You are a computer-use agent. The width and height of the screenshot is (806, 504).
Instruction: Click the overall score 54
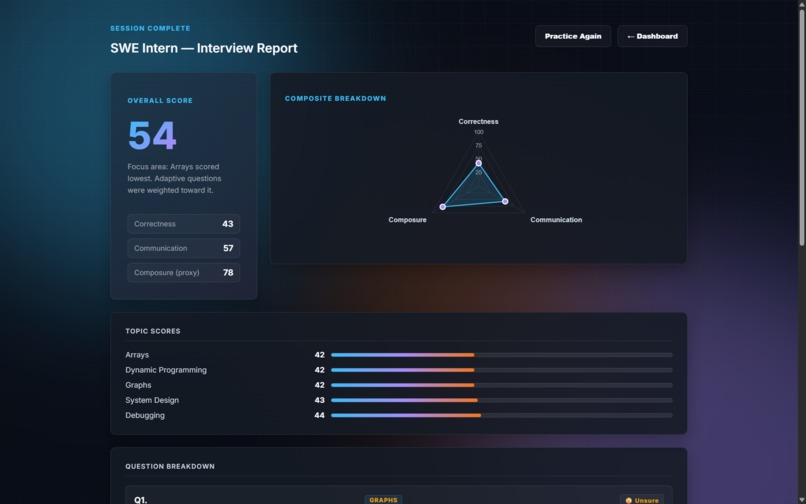(152, 136)
